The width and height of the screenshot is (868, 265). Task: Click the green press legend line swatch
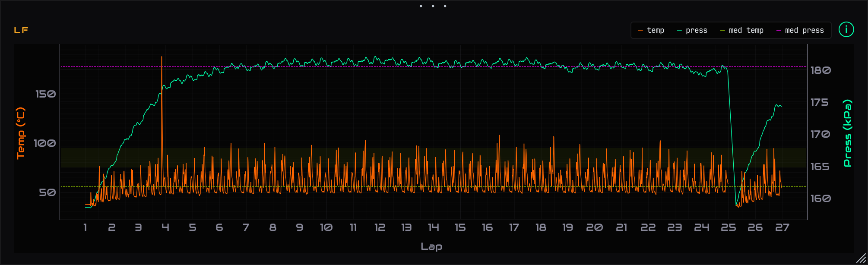pos(679,30)
